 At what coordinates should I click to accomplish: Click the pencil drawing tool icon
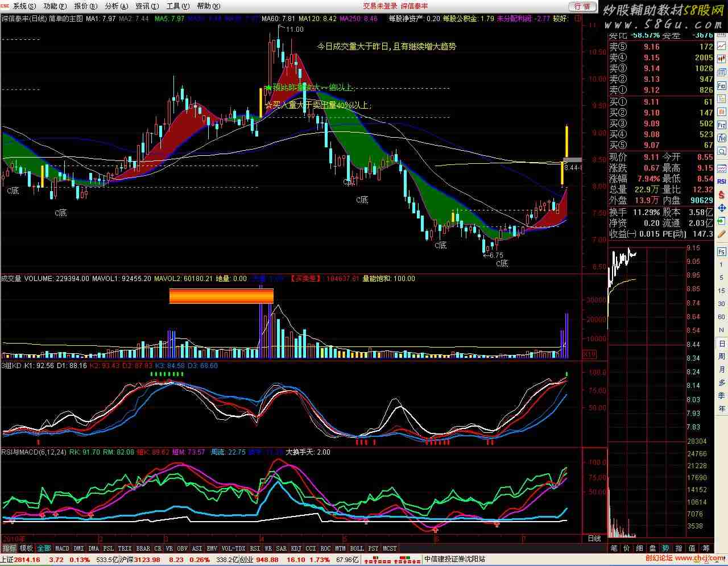coord(721,234)
